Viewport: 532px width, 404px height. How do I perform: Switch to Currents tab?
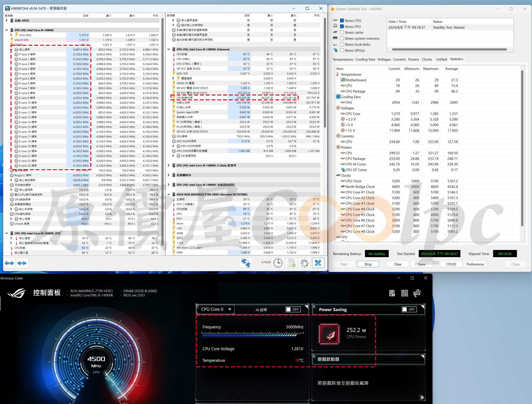pyautogui.click(x=399, y=59)
